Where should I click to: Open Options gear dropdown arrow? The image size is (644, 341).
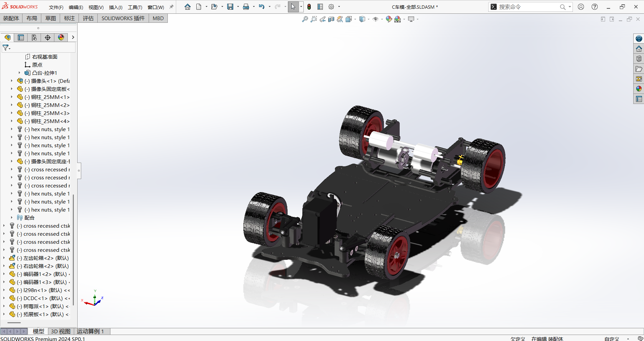pos(339,7)
